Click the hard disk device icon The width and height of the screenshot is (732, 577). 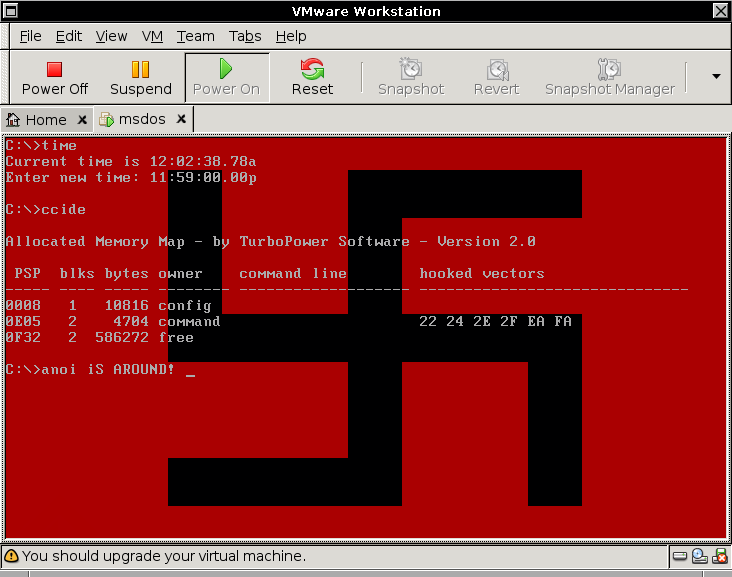tap(680, 556)
